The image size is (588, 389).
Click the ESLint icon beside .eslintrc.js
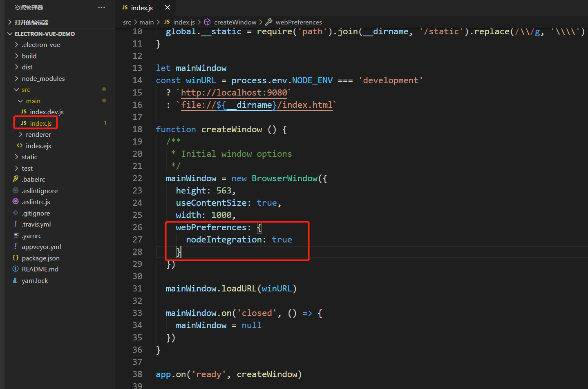[16, 201]
